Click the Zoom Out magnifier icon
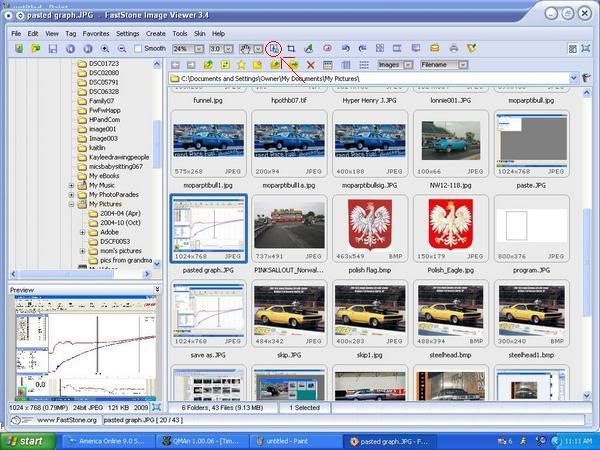Screen dimensions: 600x450 coord(122,49)
